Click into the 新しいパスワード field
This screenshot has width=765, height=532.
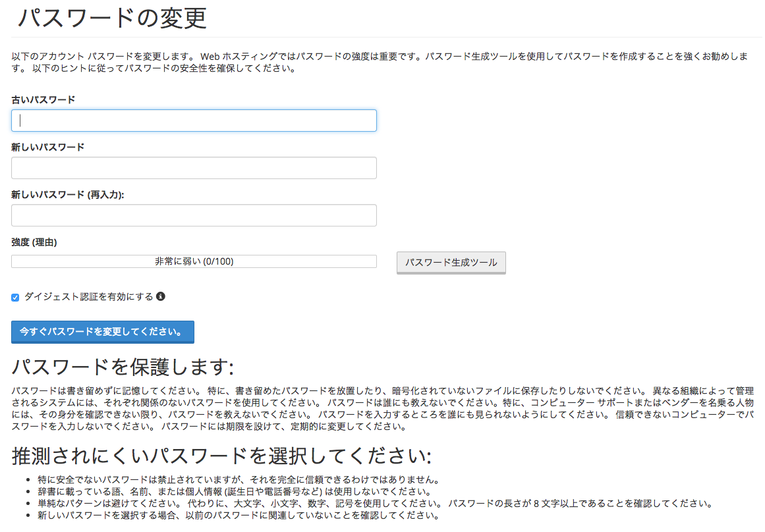coord(194,168)
